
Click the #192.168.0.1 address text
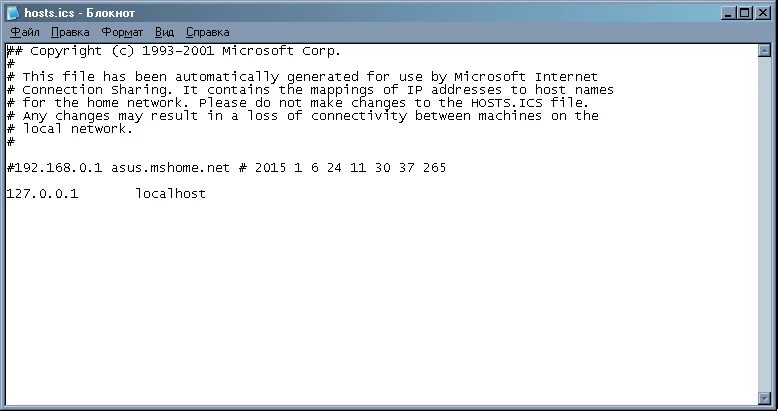(x=55, y=168)
